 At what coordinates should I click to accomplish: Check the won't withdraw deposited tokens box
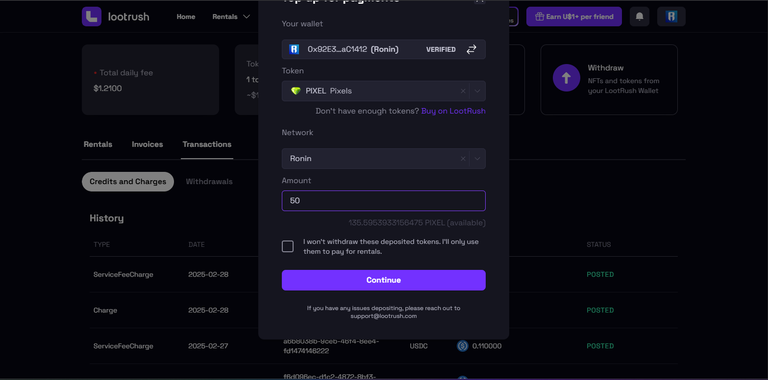coord(288,246)
